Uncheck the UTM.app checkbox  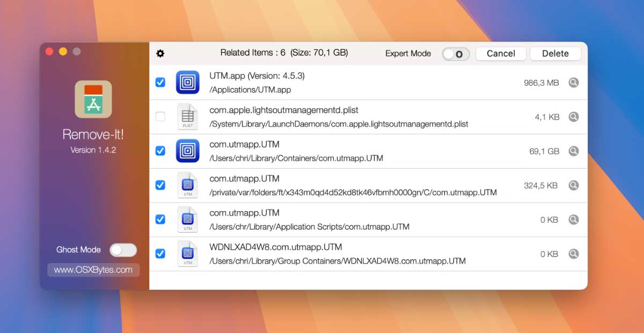(160, 82)
